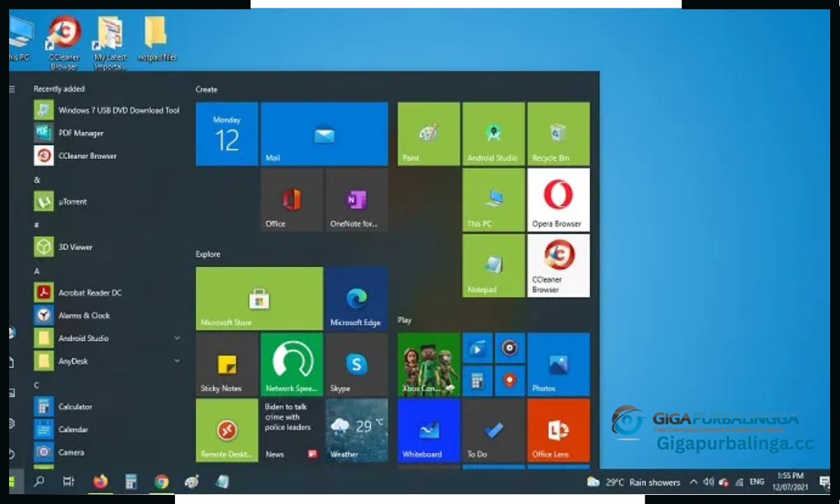Launch µTorrent from the app list
Image resolution: width=840 pixels, height=504 pixels.
coord(108,202)
